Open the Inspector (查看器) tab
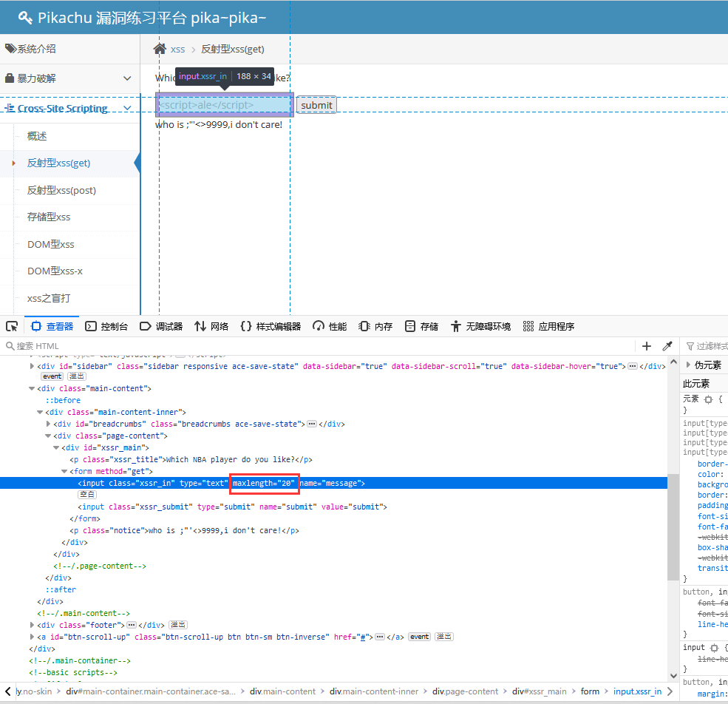This screenshot has width=728, height=704. tap(52, 327)
